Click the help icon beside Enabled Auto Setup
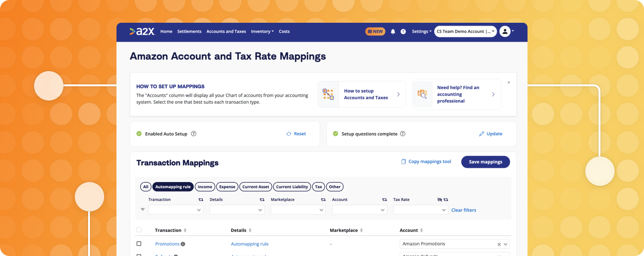This screenshot has width=644, height=256. point(193,134)
